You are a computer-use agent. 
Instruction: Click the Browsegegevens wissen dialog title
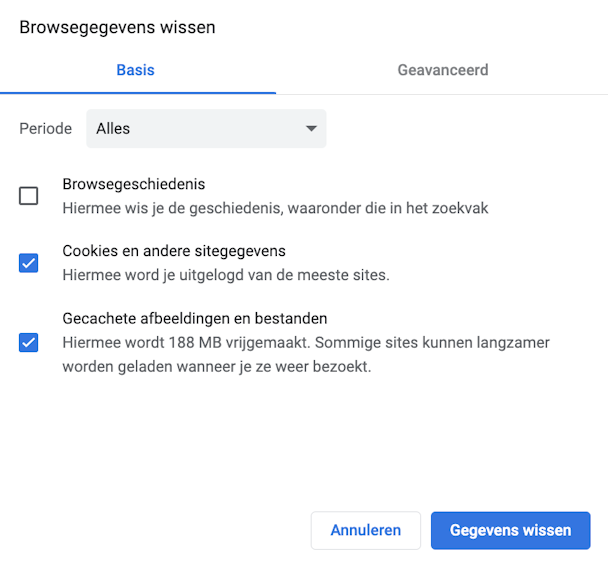tap(117, 28)
